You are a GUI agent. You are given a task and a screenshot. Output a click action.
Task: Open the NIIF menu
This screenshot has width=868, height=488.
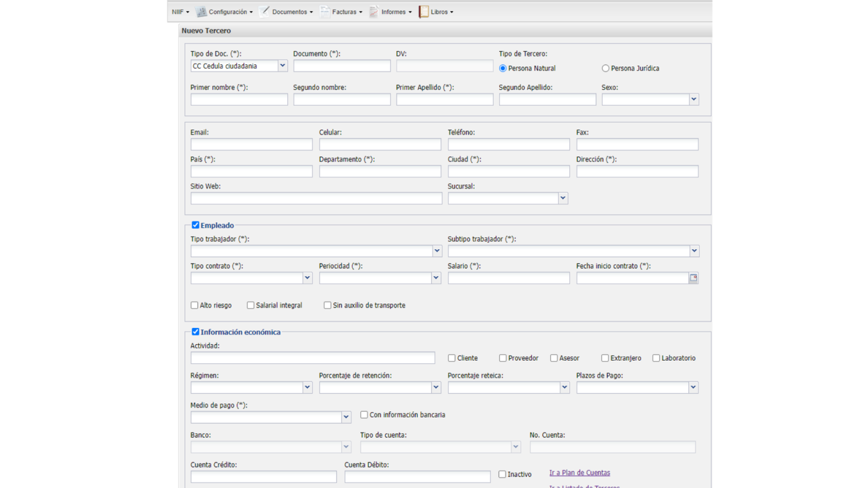(180, 12)
